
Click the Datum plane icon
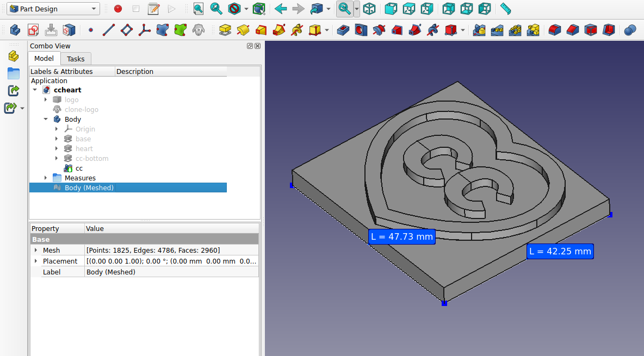pyautogui.click(x=126, y=30)
